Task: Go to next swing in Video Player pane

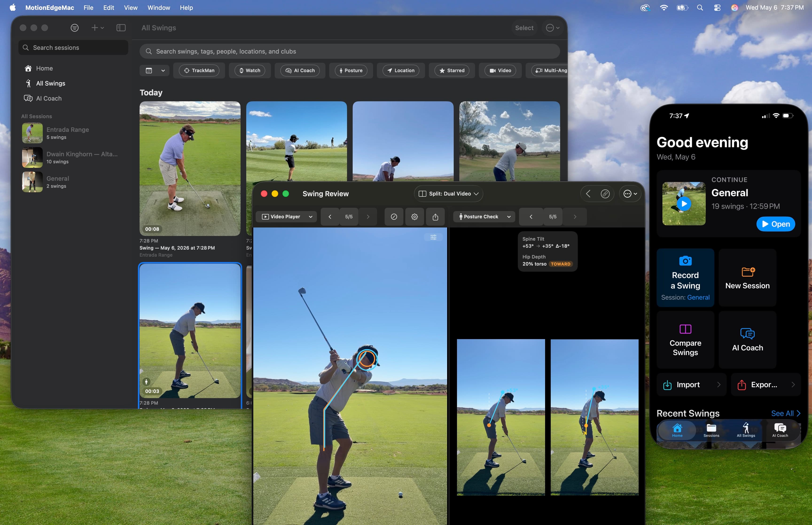Action: click(368, 217)
